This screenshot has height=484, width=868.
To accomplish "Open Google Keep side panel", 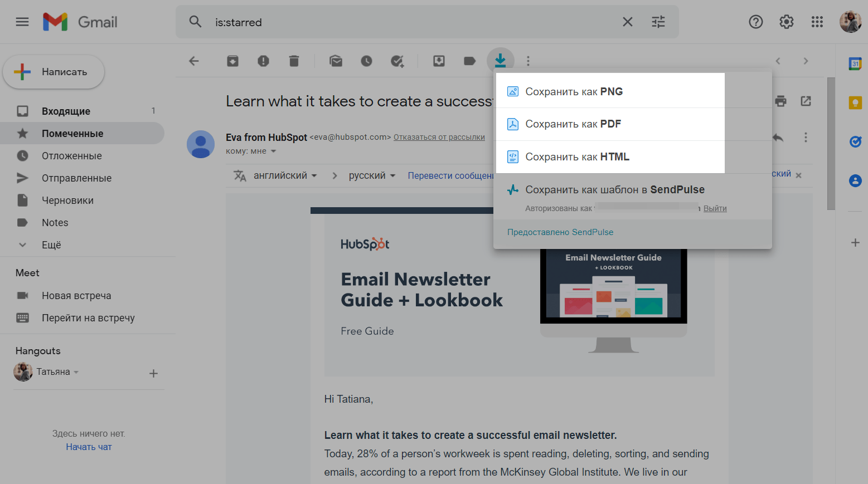I will click(855, 102).
